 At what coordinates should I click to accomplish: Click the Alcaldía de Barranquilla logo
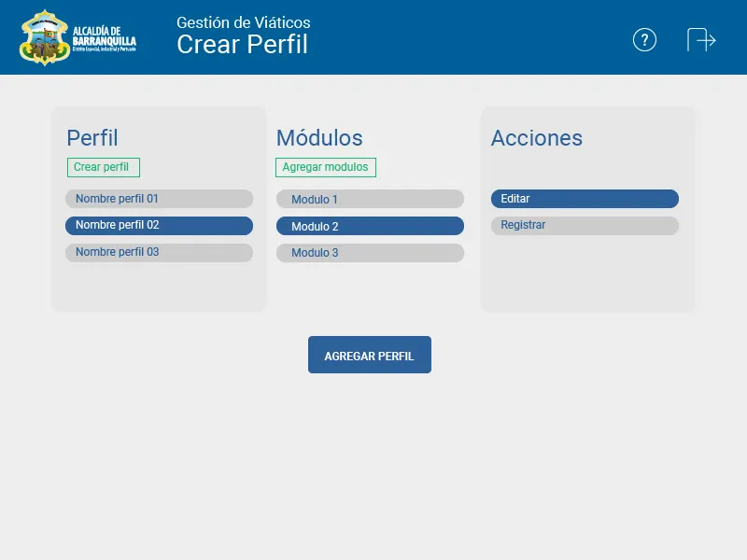78,37
